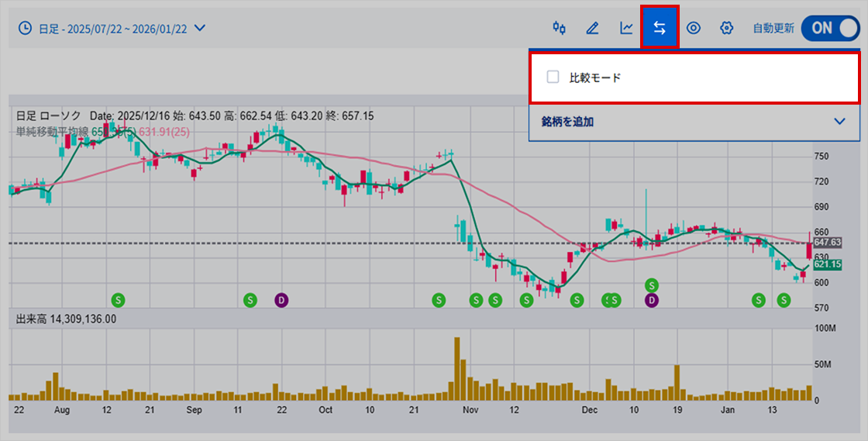The height and width of the screenshot is (441, 868).
Task: Enable the 比較モード checkbox
Action: tap(553, 78)
